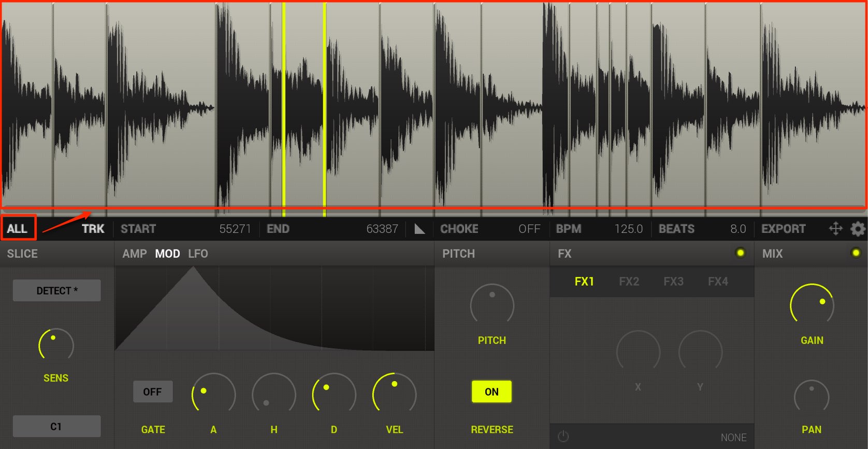Click the START value 55271 field

[x=235, y=229]
